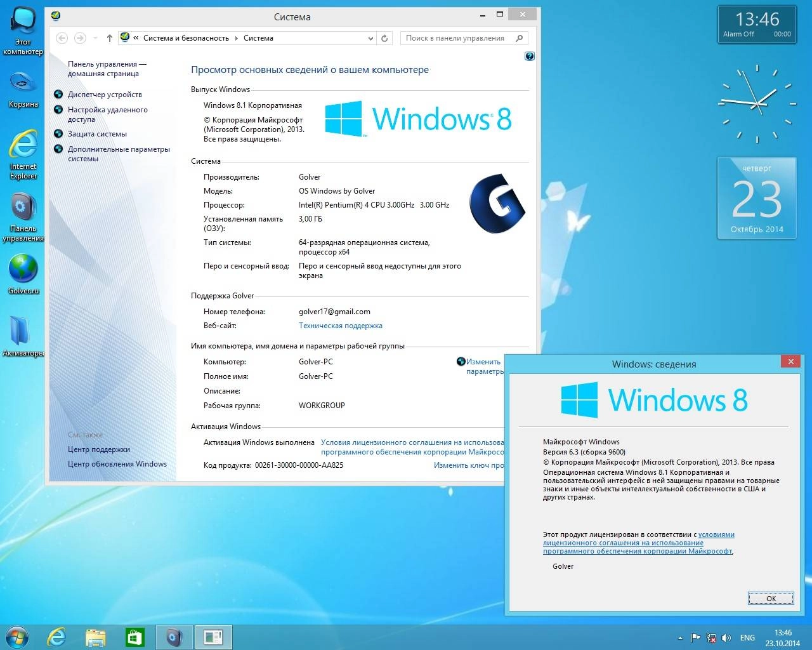Click the volume speaker tray icon

pyautogui.click(x=727, y=638)
